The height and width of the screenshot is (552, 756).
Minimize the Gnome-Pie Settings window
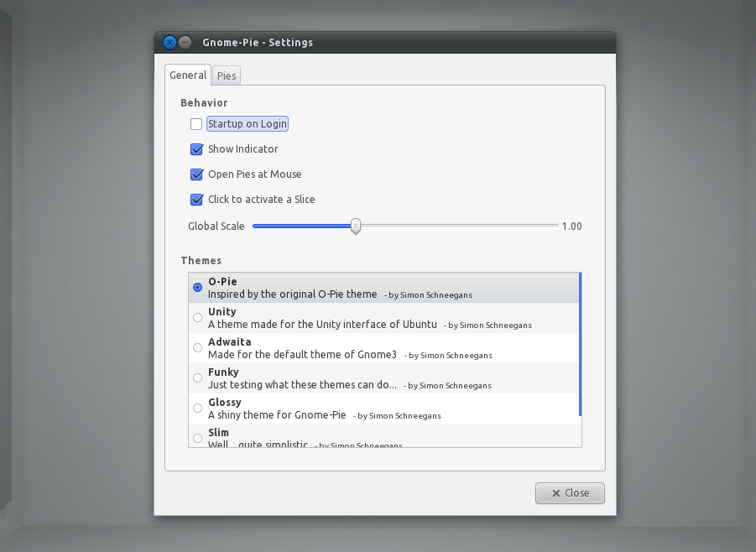click(185, 43)
